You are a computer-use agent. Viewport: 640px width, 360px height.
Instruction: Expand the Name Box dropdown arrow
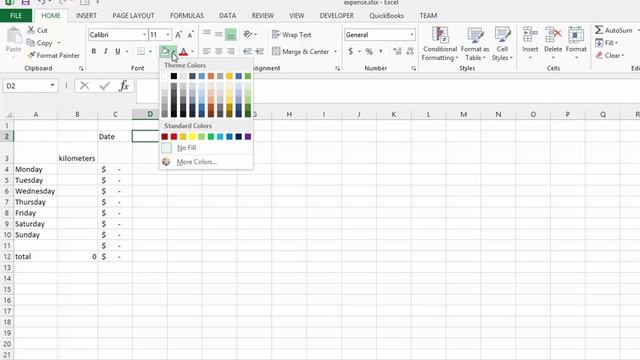pyautogui.click(x=52, y=85)
